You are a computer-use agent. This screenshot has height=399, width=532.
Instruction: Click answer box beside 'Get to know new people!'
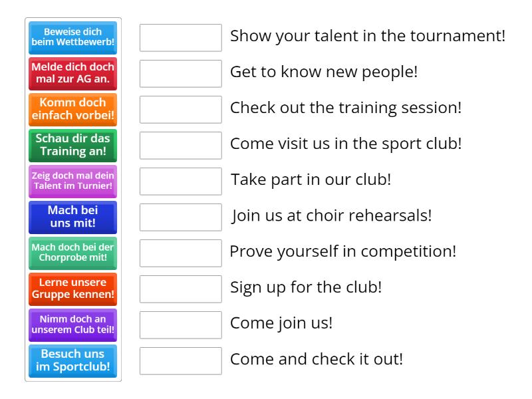click(181, 74)
